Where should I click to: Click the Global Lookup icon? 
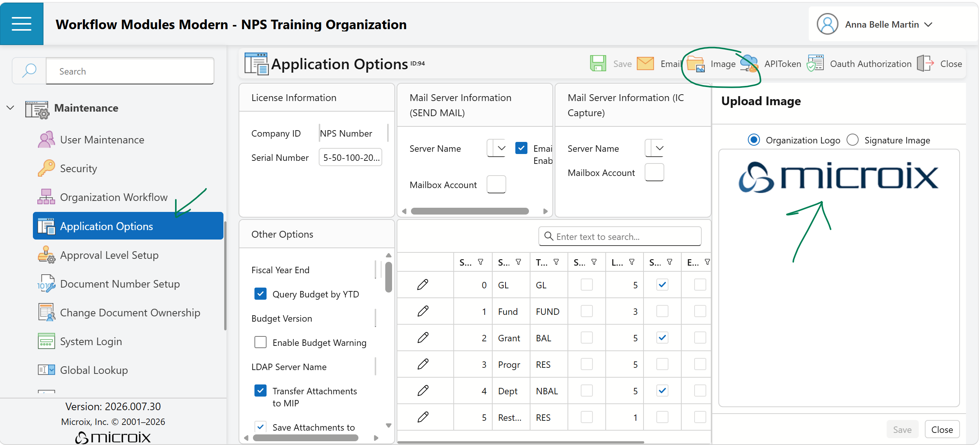pos(46,370)
